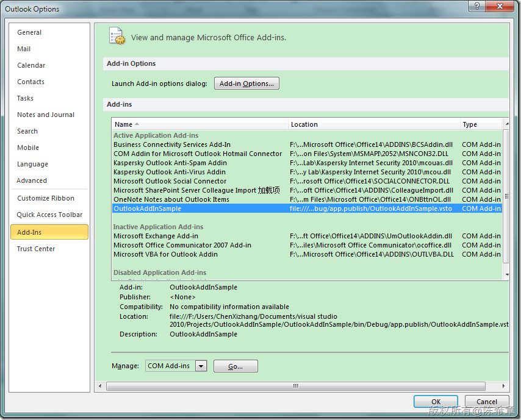
Task: Select Kaspersky Outlook Anti-Virus Addin row
Action: pos(307,172)
